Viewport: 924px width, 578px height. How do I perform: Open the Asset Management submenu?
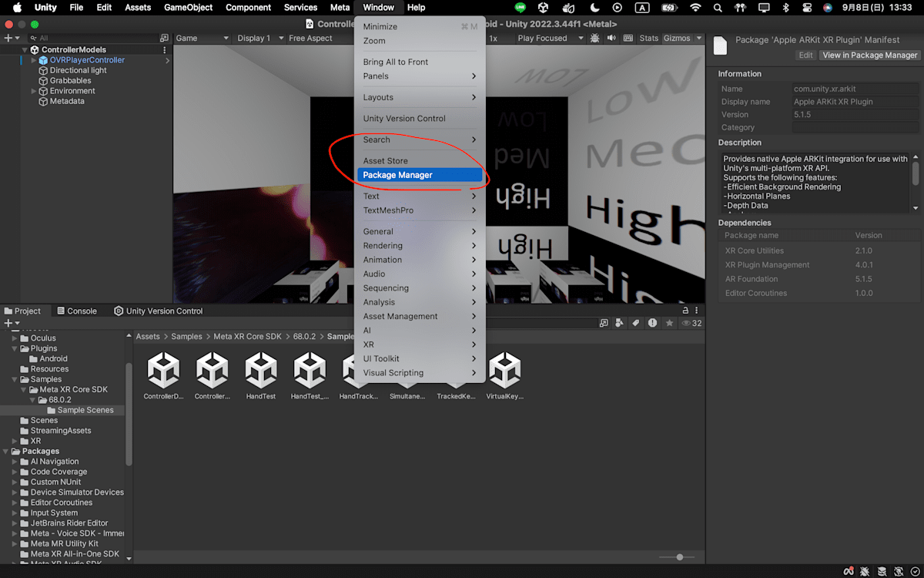pyautogui.click(x=420, y=317)
